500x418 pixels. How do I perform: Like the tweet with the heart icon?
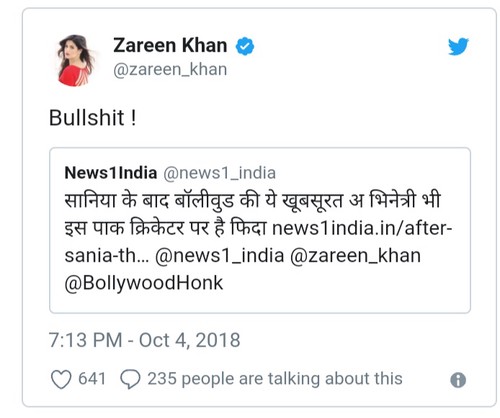(x=61, y=379)
